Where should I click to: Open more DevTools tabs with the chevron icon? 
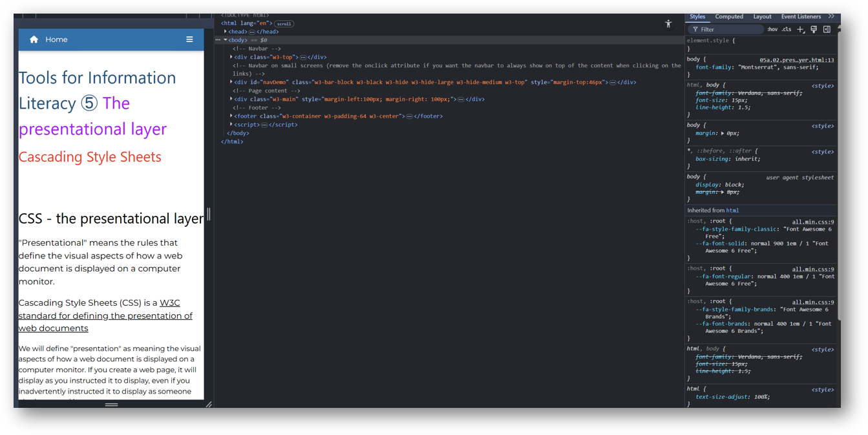coord(832,17)
